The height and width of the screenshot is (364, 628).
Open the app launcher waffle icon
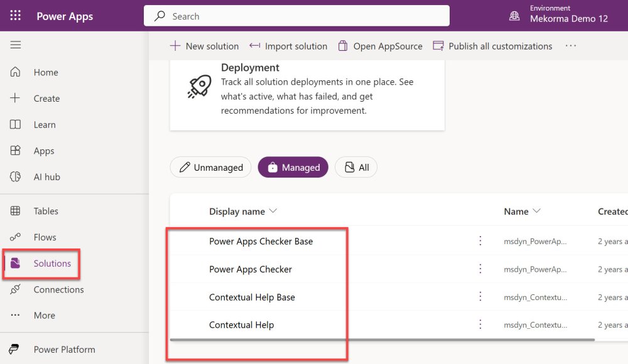[x=15, y=16]
